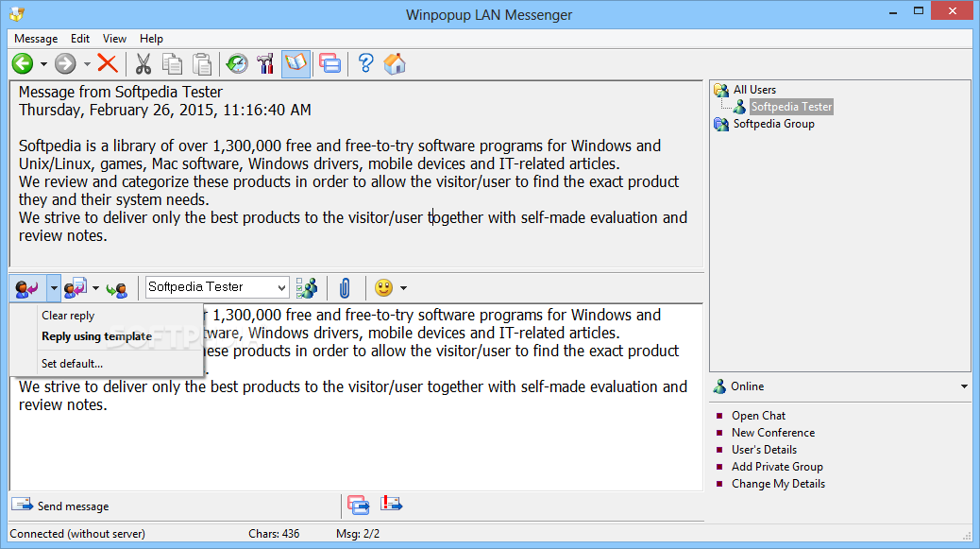Image resolution: width=980 pixels, height=549 pixels.
Task: Click the Softpedia Group icon in the tree
Action: click(x=721, y=125)
